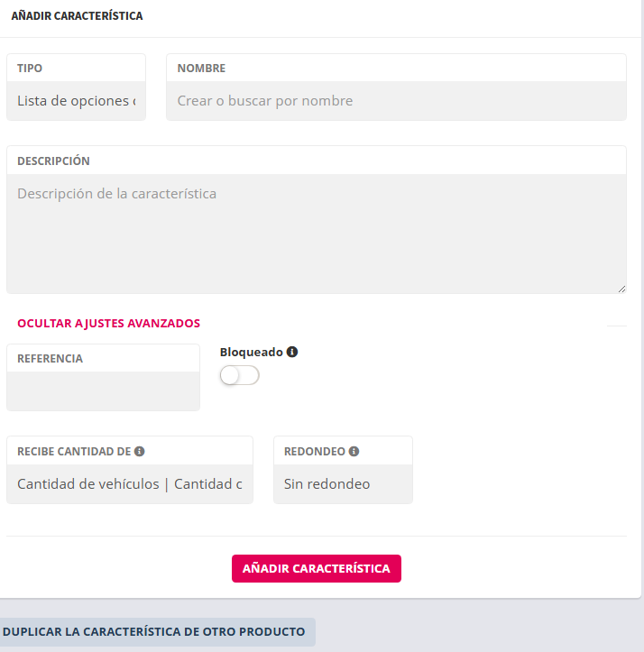
Task: Click inside the DESCRIPCIÓN text area
Action: 316,233
